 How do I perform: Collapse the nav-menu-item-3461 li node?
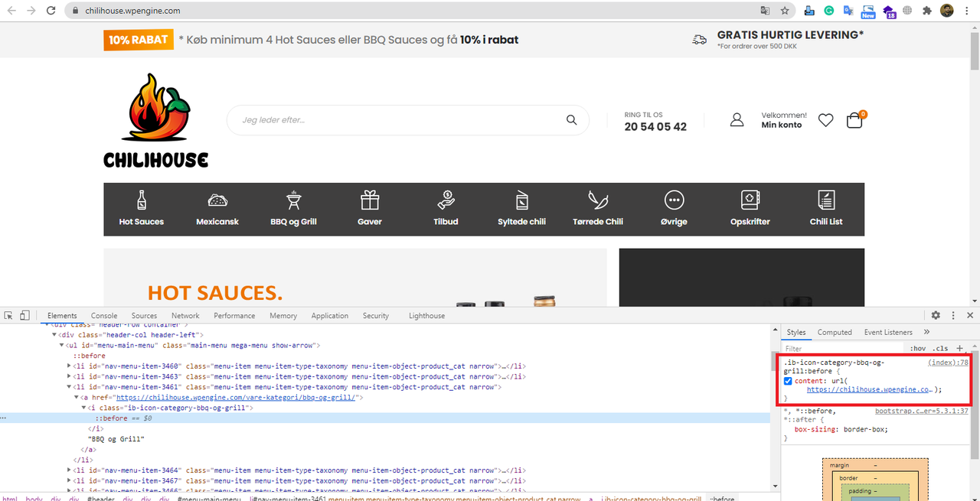(70, 387)
